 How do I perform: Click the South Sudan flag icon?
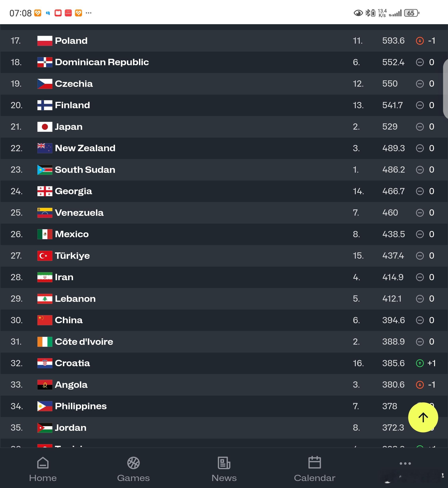click(x=45, y=170)
